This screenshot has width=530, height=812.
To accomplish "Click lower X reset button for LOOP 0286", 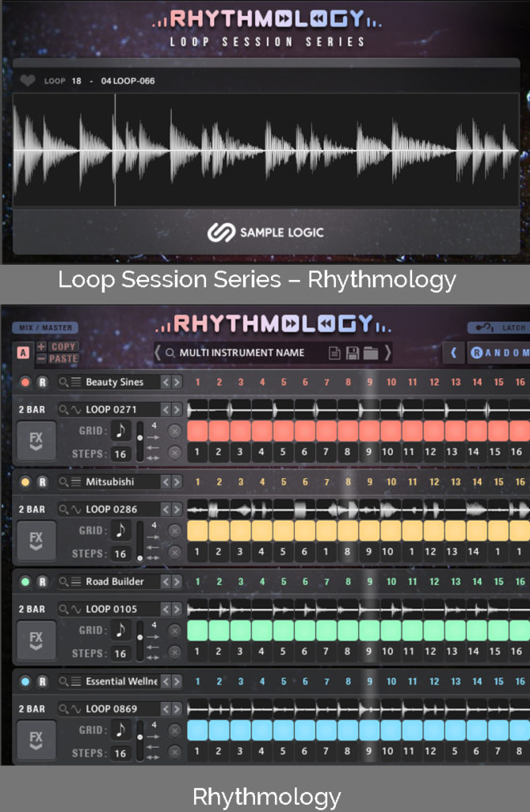I will 175,552.
